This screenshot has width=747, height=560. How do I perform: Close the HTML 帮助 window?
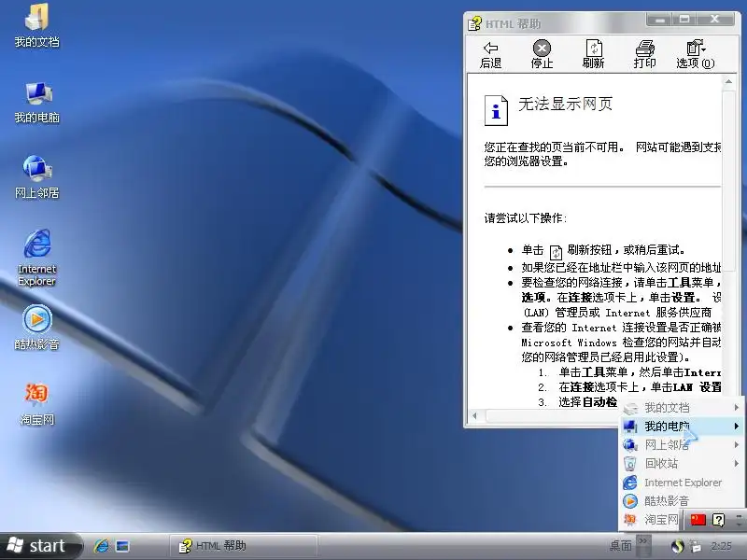click(714, 20)
